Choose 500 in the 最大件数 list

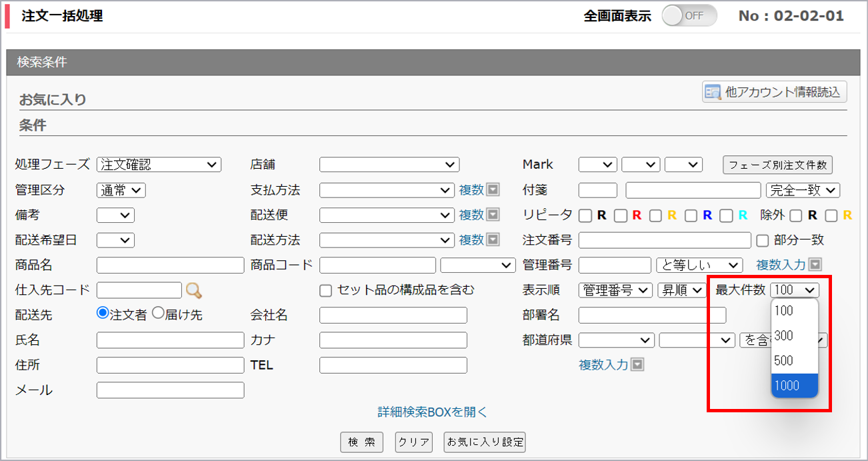coord(794,360)
